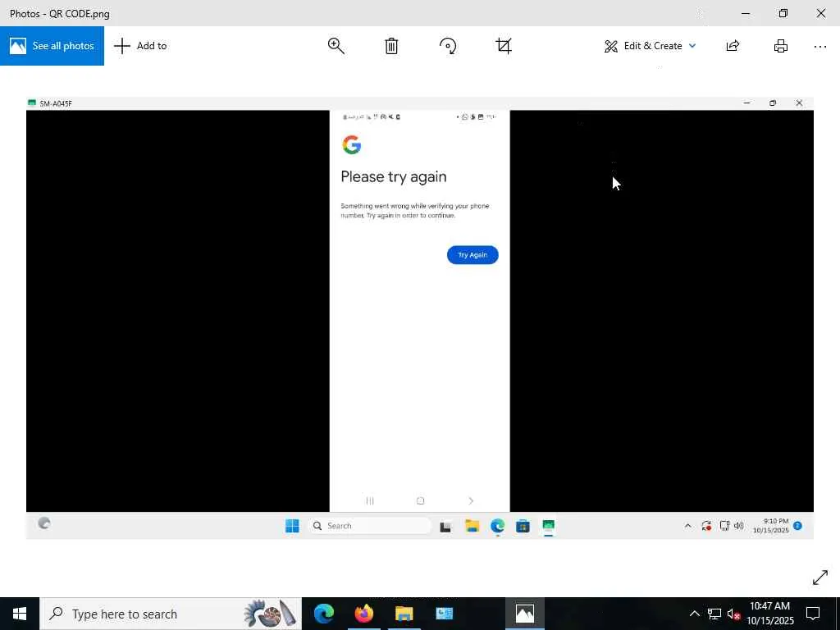Viewport: 840px width, 630px height.
Task: Zoom into the photo with the magnifier icon
Action: pyautogui.click(x=336, y=46)
